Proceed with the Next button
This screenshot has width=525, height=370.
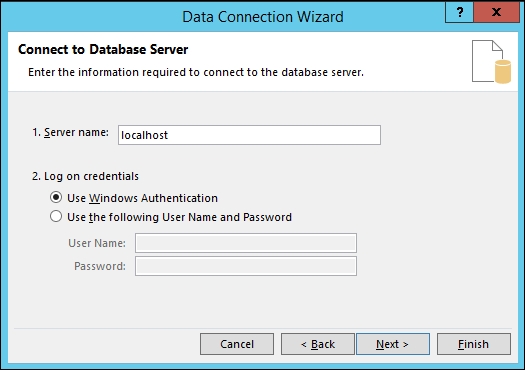click(x=393, y=344)
